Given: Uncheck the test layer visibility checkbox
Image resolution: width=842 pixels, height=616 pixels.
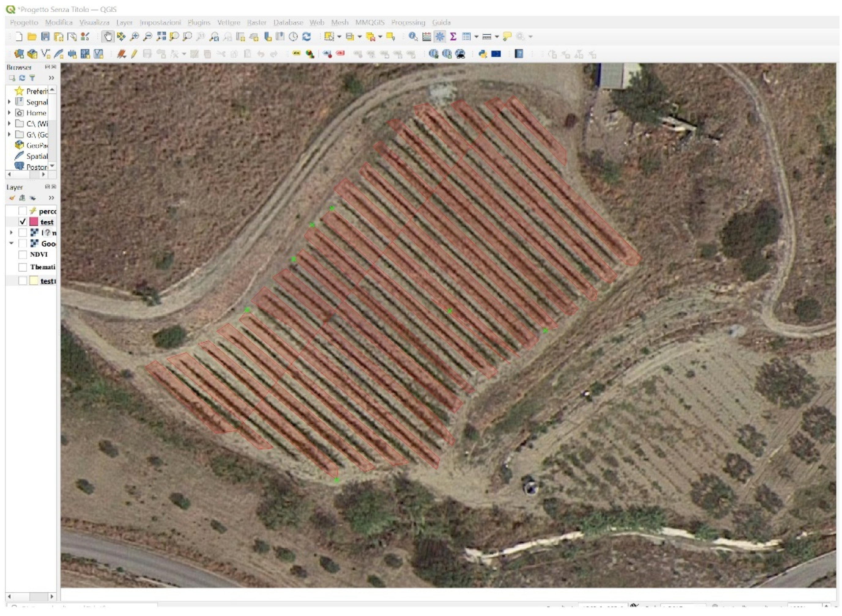Looking at the screenshot, I should click(22, 222).
